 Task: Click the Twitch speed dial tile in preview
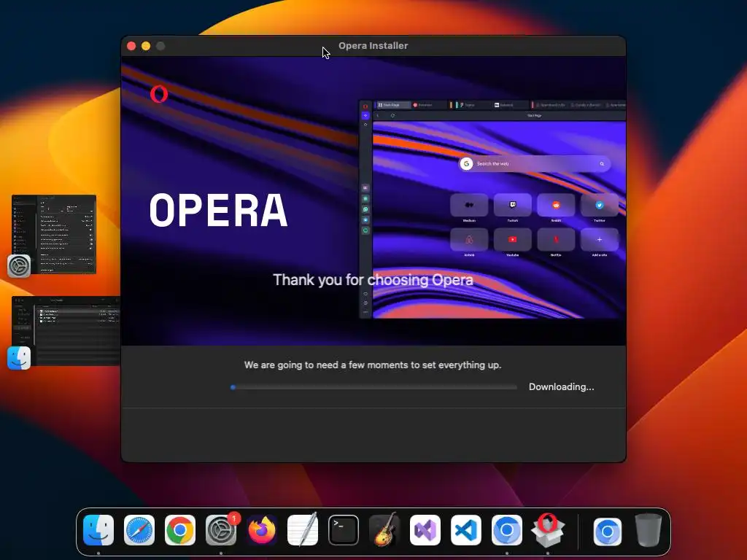(x=513, y=205)
